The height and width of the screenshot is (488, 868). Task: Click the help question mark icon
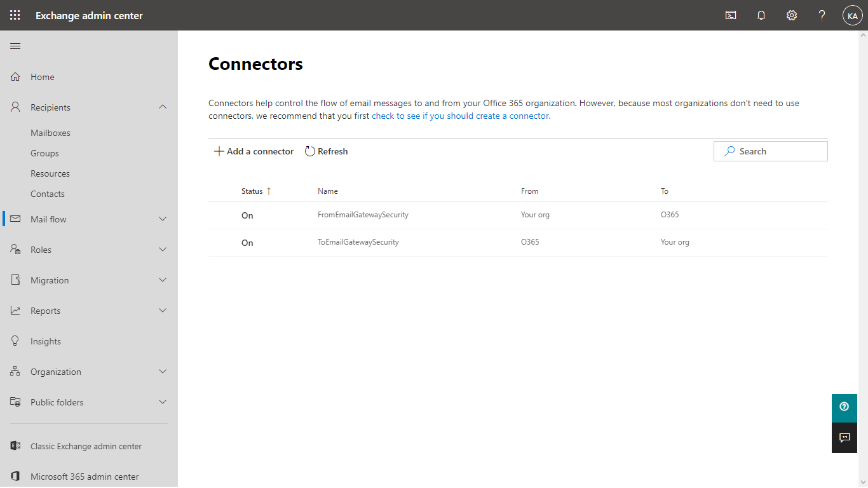pos(822,15)
